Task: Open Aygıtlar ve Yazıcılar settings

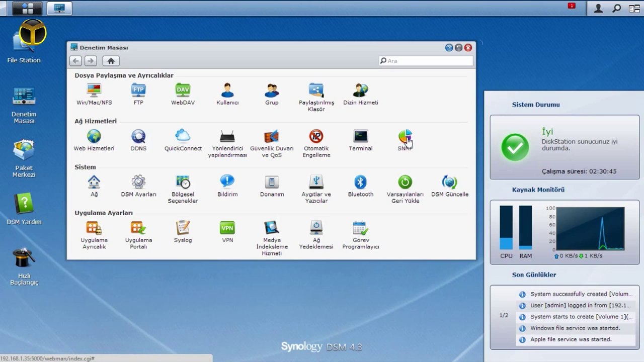Action: tap(316, 189)
